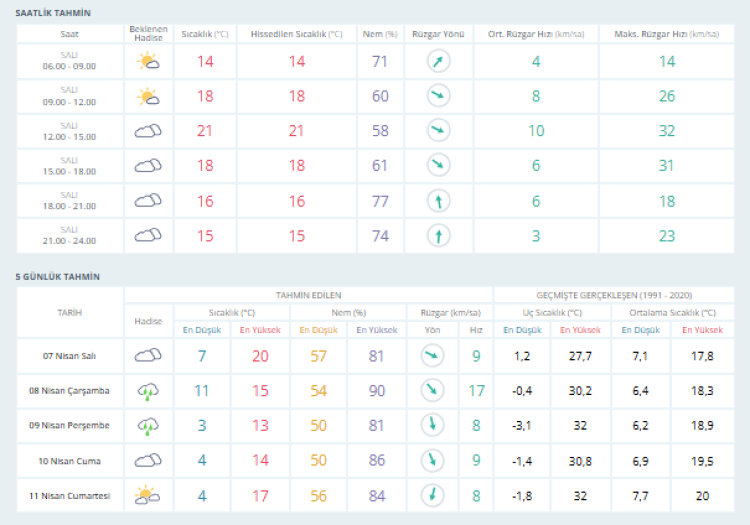
Task: Click the partly sunny icon for 11 Nisan Cumartesi
Action: point(148,495)
